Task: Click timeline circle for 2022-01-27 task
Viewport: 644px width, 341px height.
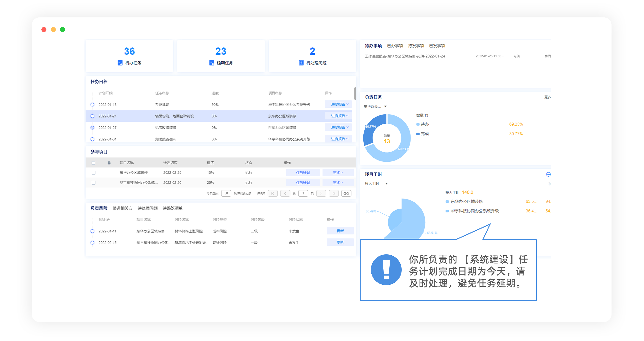Action: (92, 128)
